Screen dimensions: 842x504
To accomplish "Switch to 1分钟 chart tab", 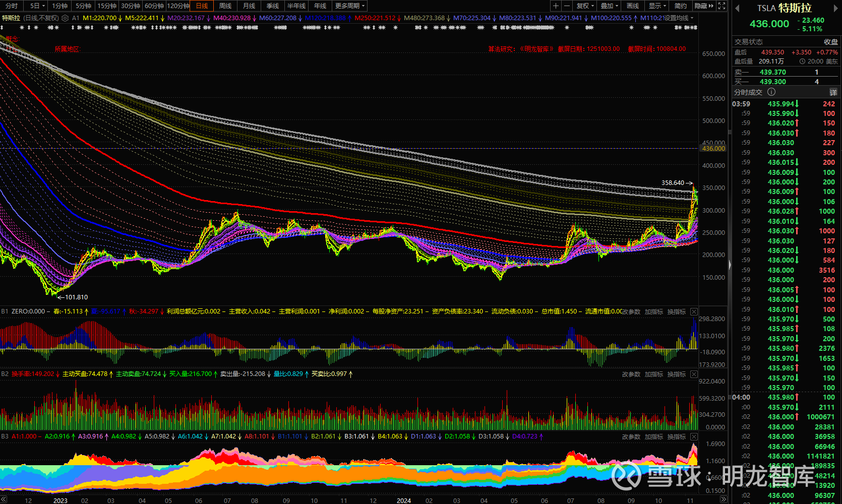I will tap(59, 6).
